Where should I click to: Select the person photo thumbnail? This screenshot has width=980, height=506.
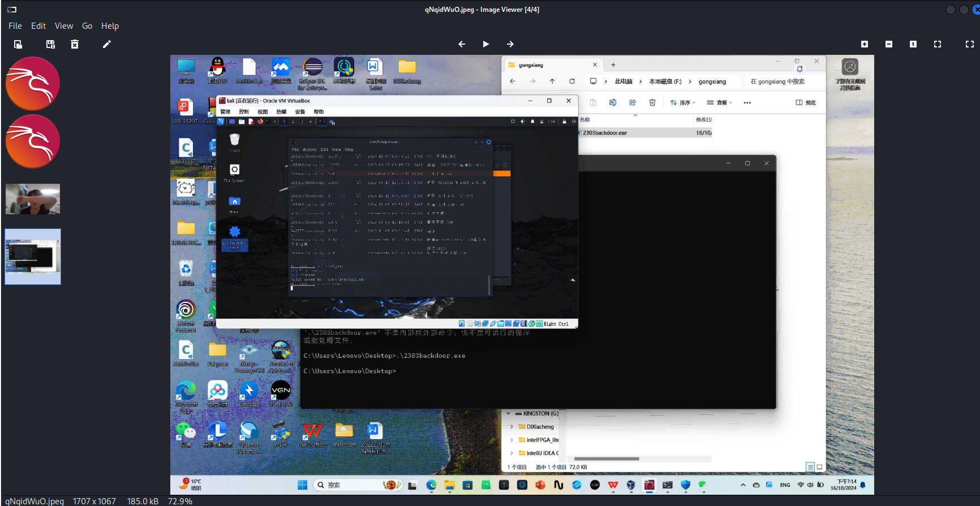pos(33,199)
